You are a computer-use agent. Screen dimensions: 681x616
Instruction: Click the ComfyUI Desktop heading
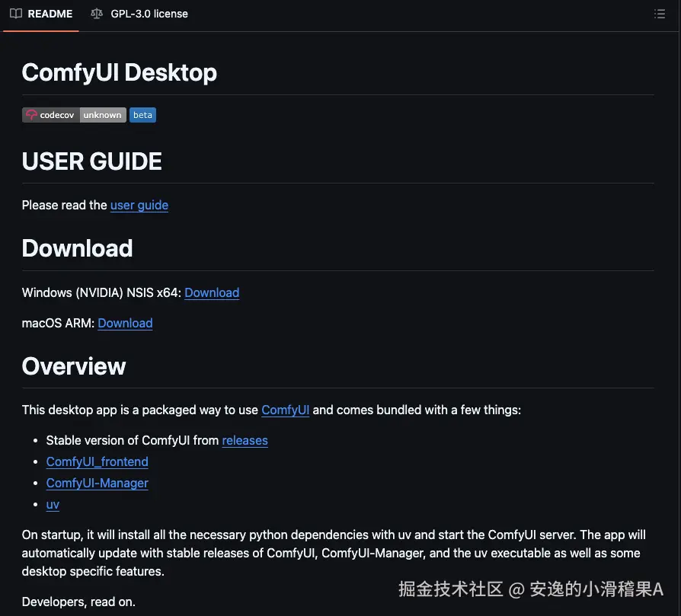coord(120,72)
